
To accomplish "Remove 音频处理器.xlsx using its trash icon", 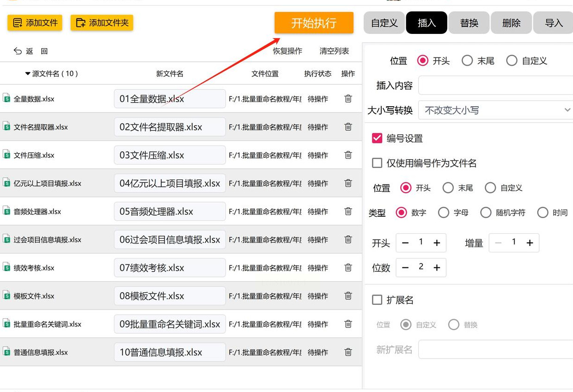I will (x=348, y=211).
